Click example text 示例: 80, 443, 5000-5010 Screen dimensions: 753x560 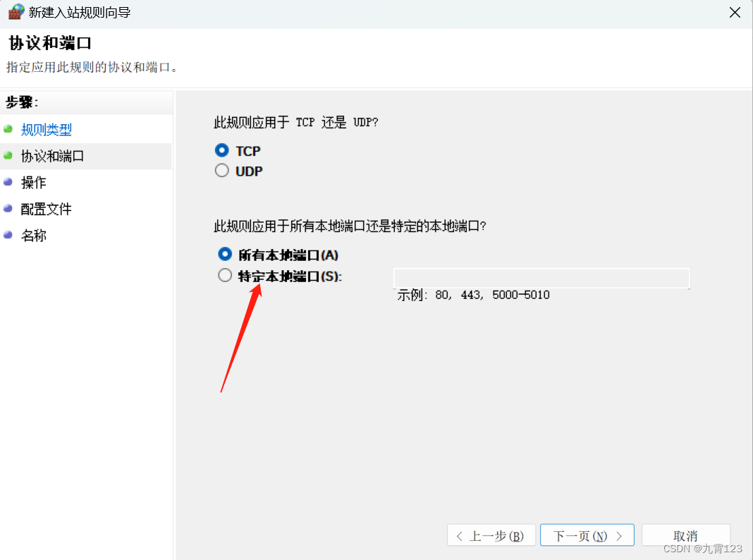[473, 295]
